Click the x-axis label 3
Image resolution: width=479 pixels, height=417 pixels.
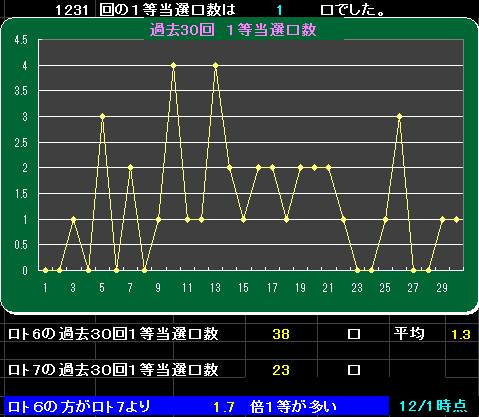tap(73, 287)
